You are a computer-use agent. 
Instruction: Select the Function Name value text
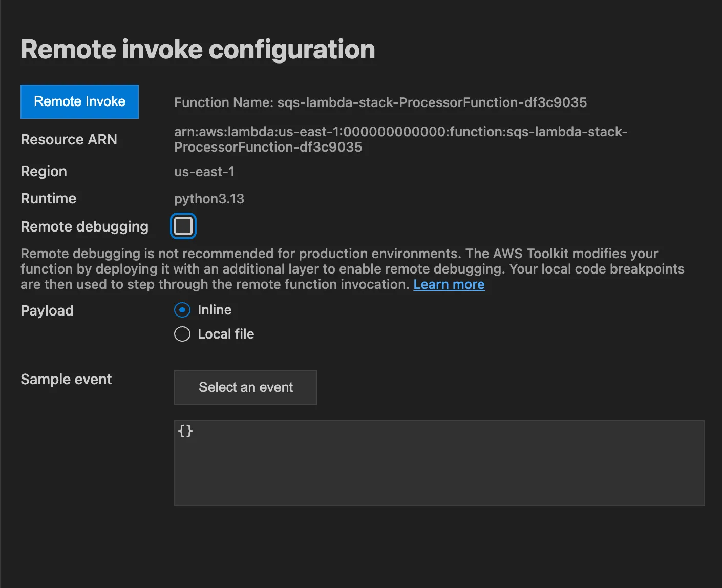(432, 102)
